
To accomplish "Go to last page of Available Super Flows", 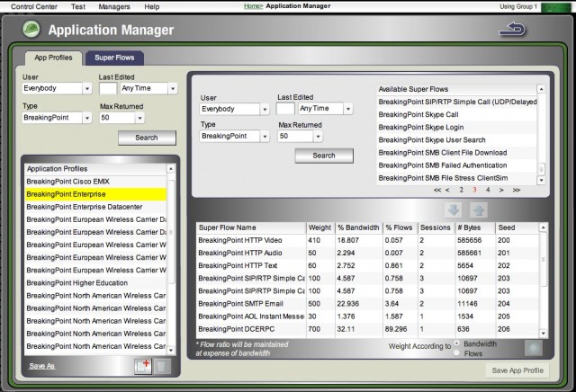I will pos(517,190).
